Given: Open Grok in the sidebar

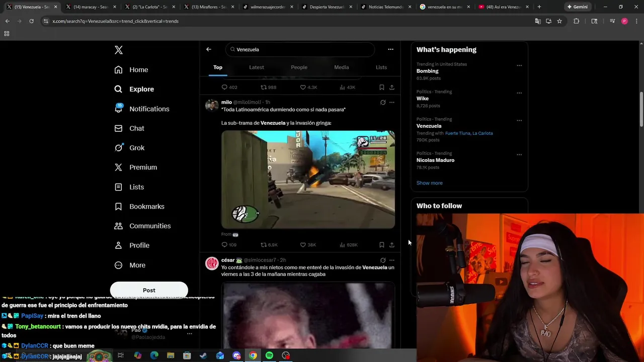Looking at the screenshot, I should pyautogui.click(x=129, y=148).
